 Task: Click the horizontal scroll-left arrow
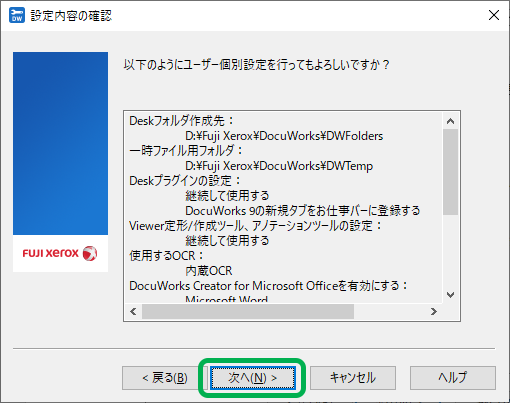[x=133, y=311]
